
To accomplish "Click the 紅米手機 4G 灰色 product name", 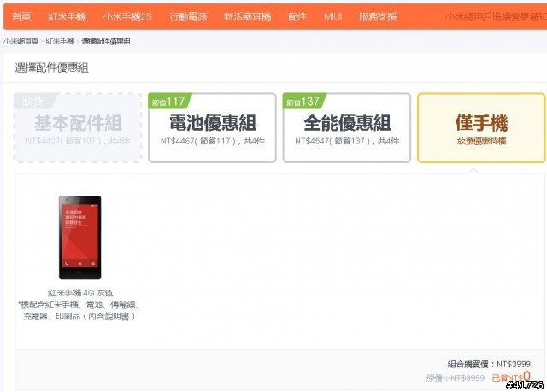I will click(80, 293).
